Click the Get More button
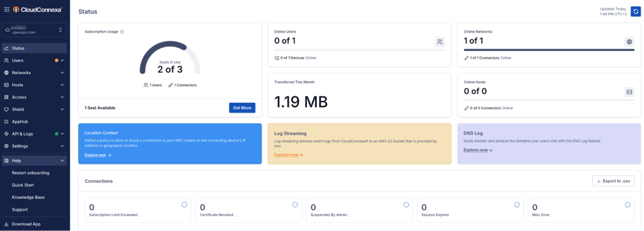644x231 pixels. [x=242, y=108]
